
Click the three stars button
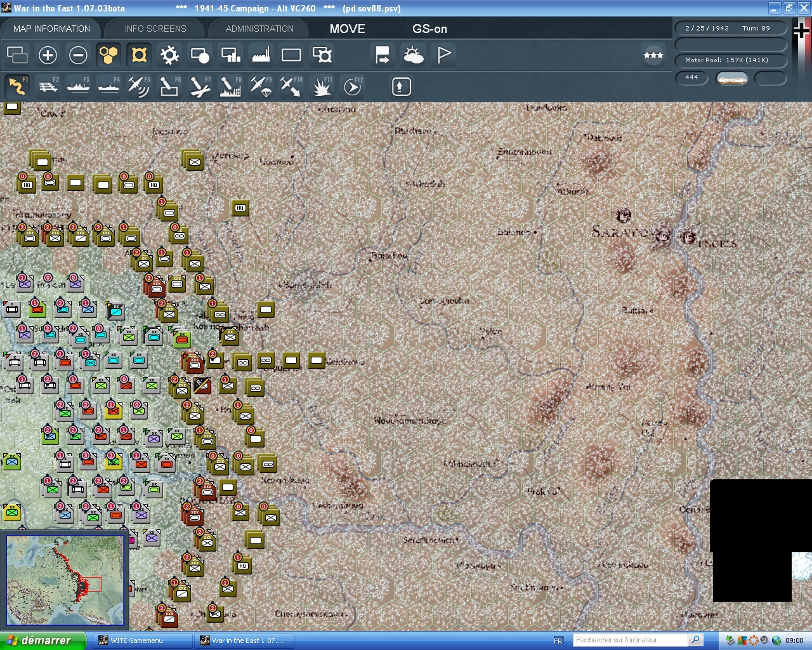[653, 55]
